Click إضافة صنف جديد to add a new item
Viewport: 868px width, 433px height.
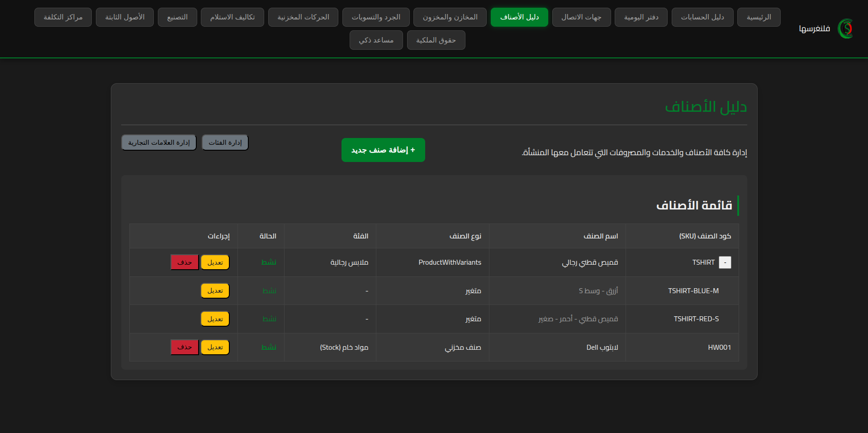[383, 150]
